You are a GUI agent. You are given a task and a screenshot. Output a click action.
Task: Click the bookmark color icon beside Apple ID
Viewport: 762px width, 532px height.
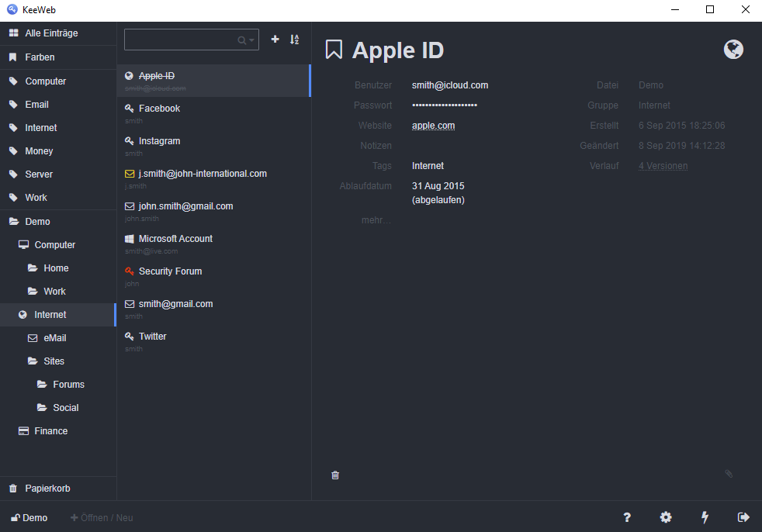point(334,50)
